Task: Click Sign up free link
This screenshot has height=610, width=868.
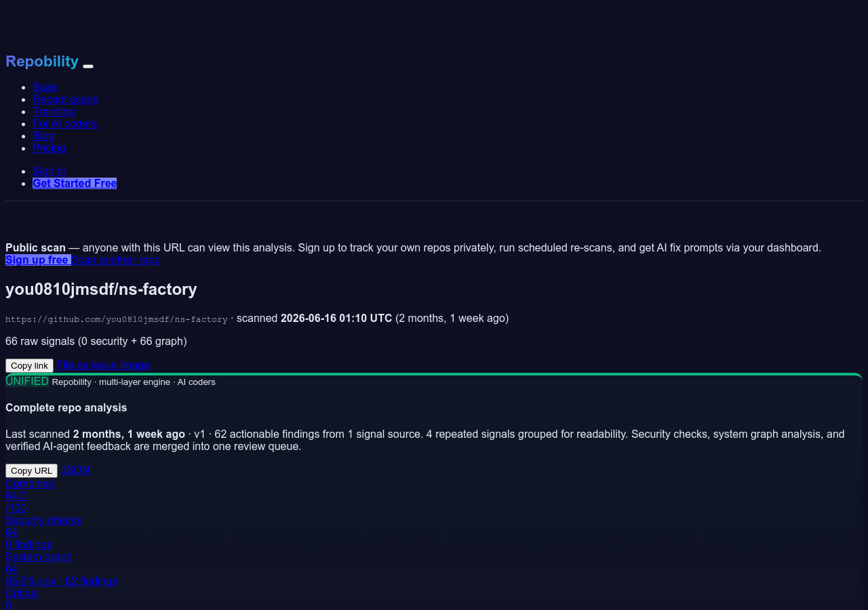Action: 38,260
